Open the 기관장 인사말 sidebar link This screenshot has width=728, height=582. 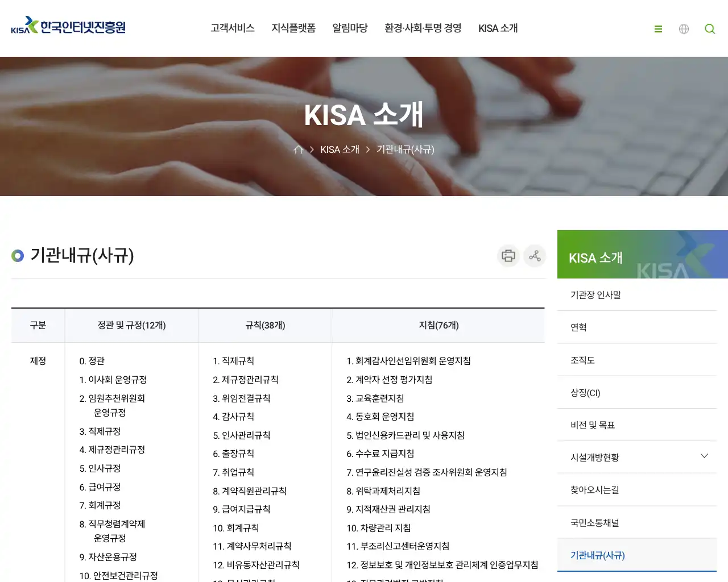[x=595, y=294]
